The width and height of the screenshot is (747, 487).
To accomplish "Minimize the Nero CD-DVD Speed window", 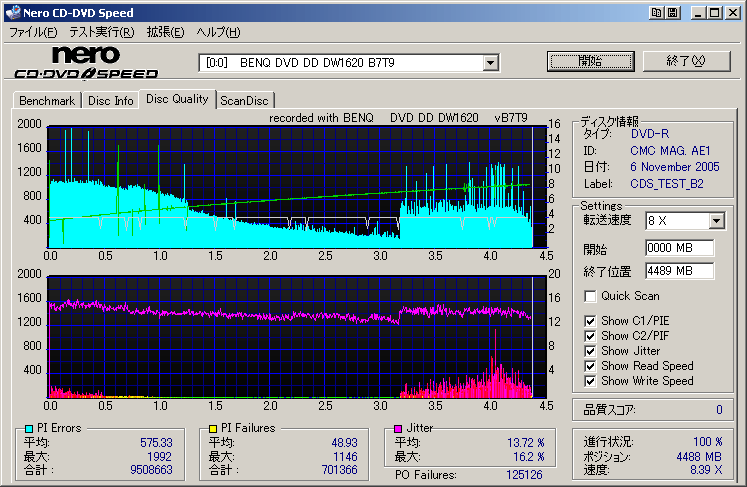I will point(698,13).
